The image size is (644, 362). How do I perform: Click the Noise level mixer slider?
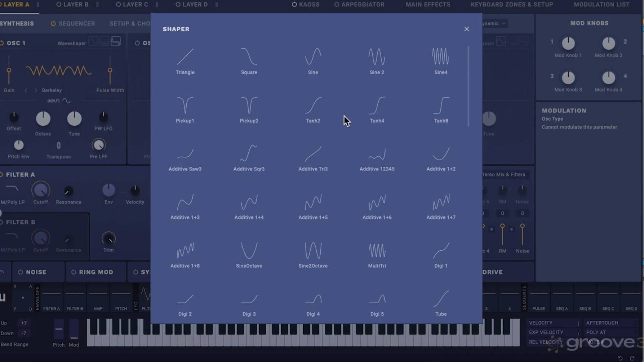(522, 234)
